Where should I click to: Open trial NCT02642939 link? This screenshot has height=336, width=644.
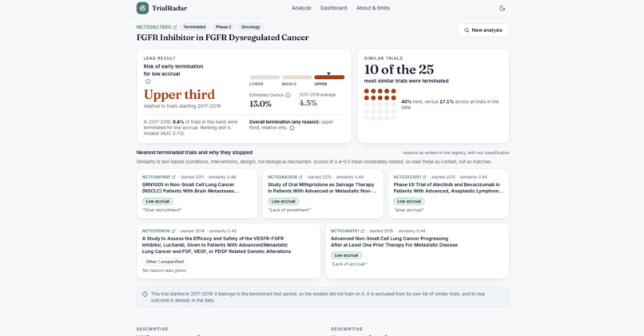(283, 177)
